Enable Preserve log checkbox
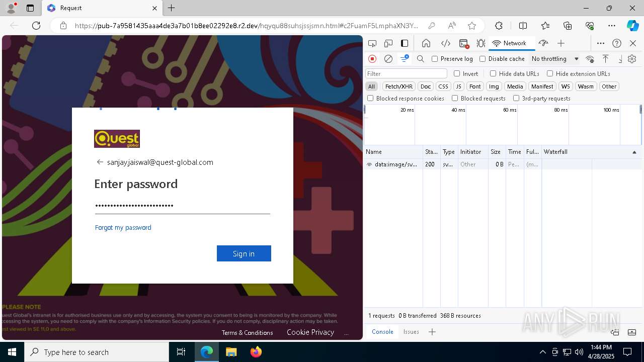The height and width of the screenshot is (362, 644). coord(435,59)
